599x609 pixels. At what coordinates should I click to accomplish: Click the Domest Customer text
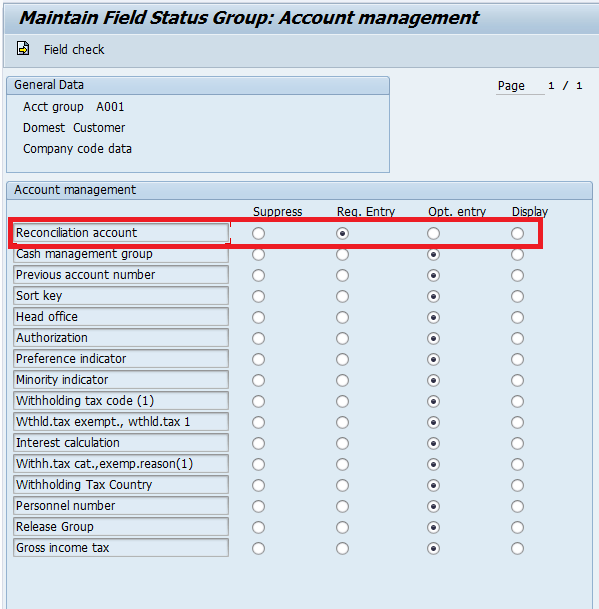pyautogui.click(x=74, y=128)
